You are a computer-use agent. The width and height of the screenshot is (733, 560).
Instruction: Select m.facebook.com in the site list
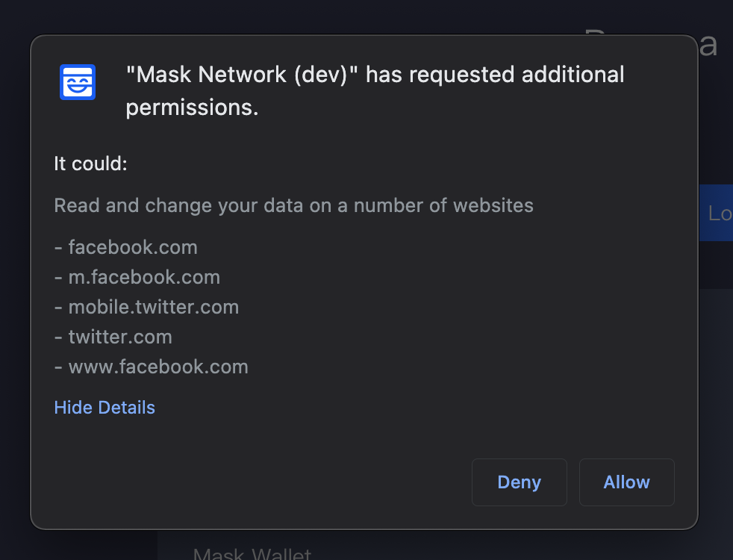[144, 277]
